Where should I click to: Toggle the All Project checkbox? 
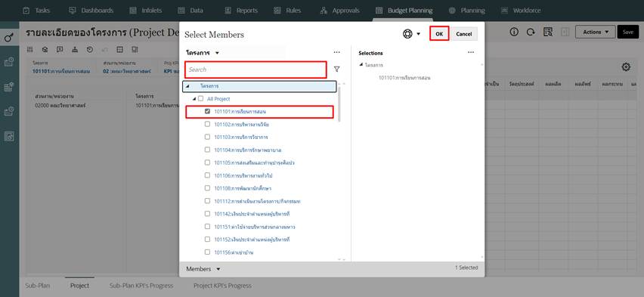coord(201,98)
